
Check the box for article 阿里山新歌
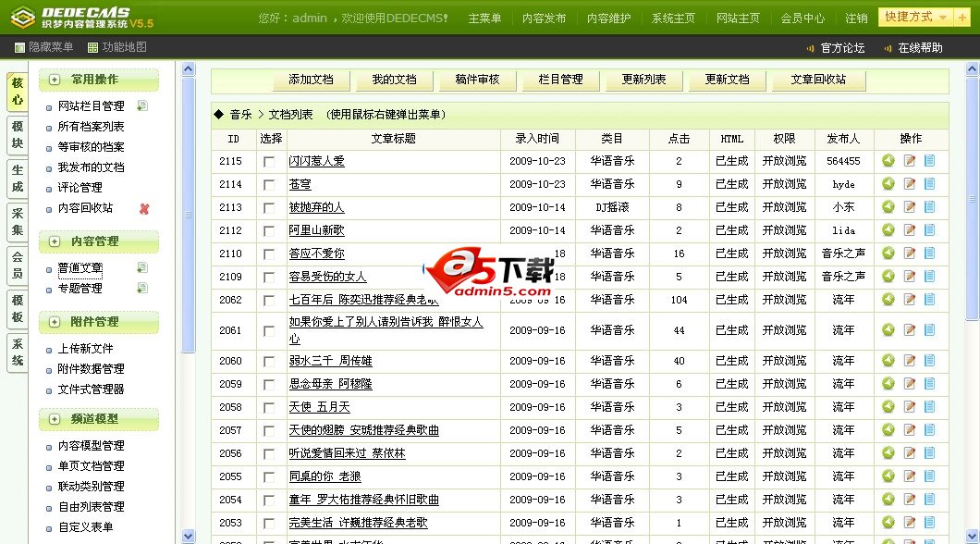click(x=269, y=230)
